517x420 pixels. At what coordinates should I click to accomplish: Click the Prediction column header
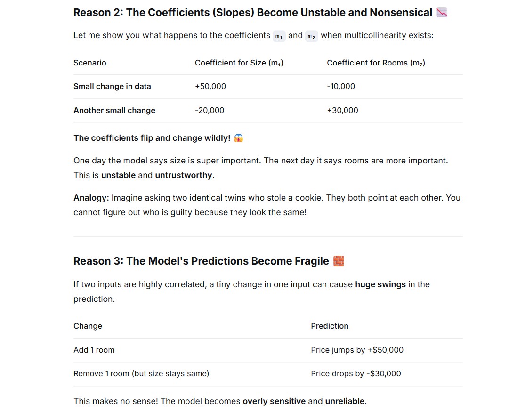(330, 326)
